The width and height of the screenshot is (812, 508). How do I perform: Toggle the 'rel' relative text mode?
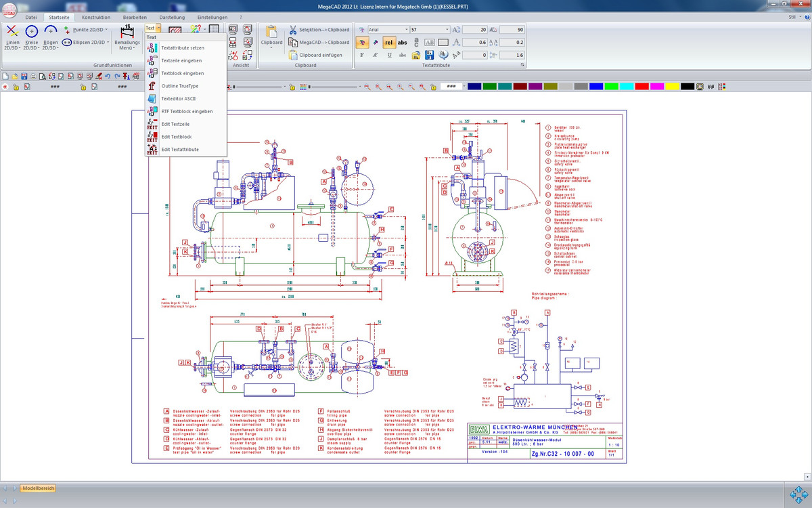[x=388, y=42]
